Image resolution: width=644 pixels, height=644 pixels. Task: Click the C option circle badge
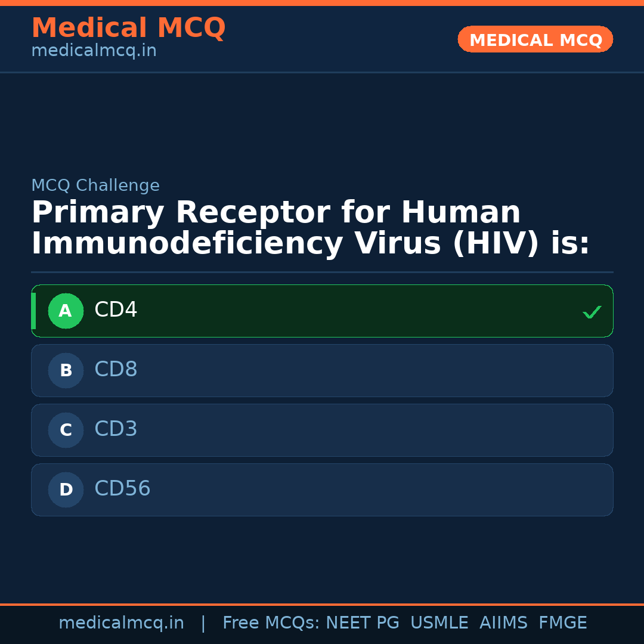click(x=66, y=430)
